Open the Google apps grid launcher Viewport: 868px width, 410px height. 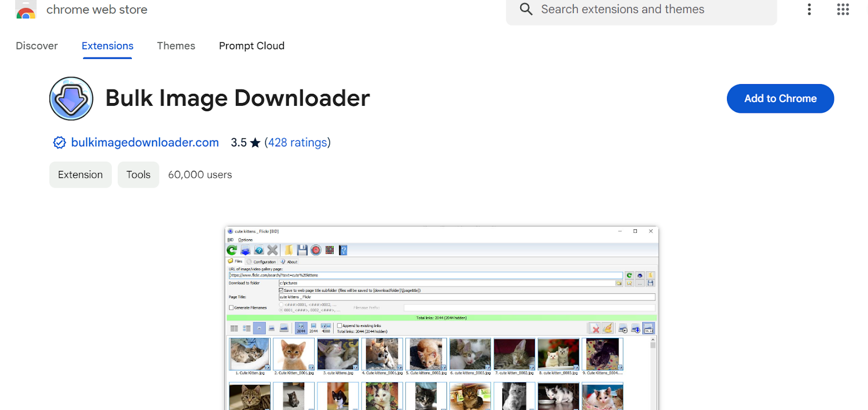(843, 9)
